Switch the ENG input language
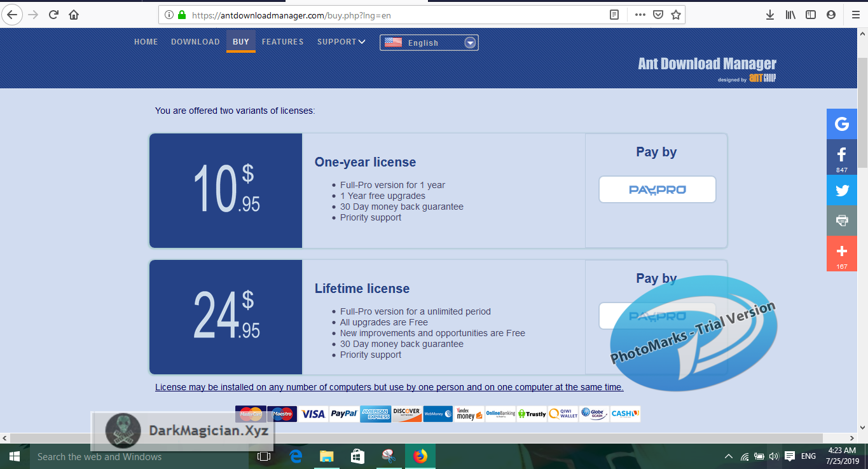The height and width of the screenshot is (469, 868). [x=808, y=456]
